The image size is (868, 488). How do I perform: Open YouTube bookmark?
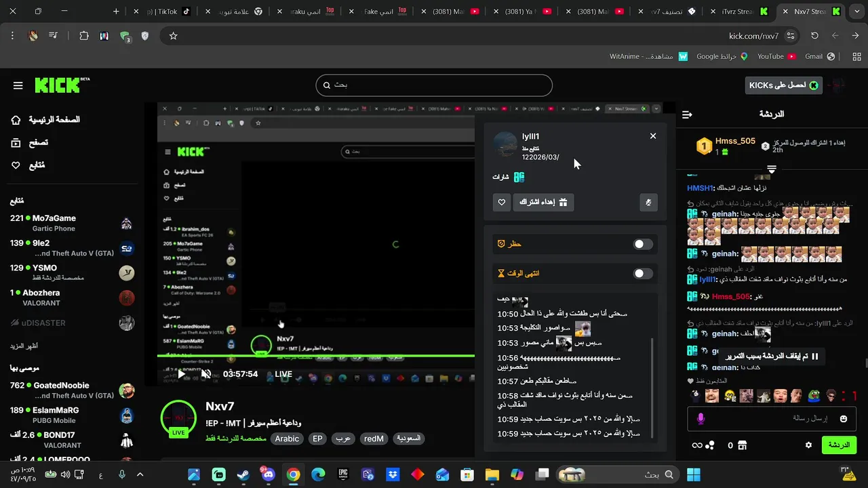click(776, 56)
